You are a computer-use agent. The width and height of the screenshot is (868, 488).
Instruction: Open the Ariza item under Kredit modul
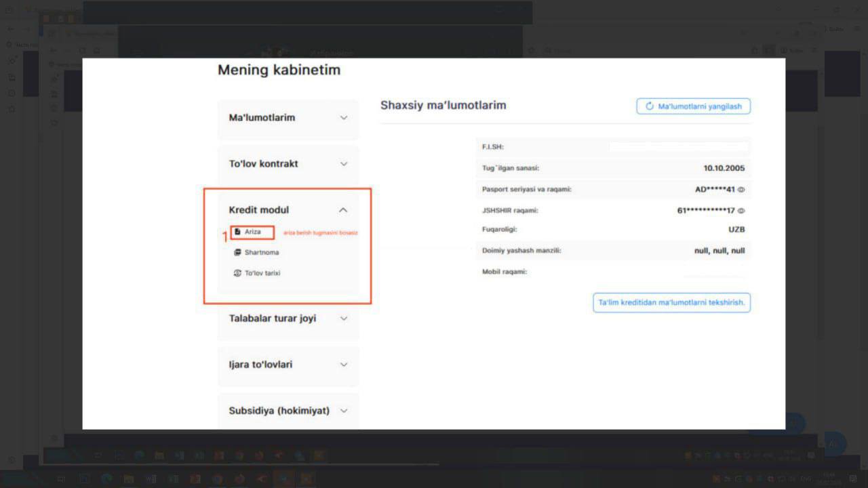(x=252, y=232)
